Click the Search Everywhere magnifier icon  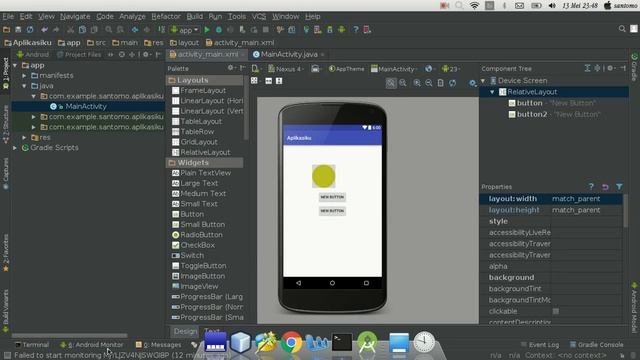coord(622,29)
